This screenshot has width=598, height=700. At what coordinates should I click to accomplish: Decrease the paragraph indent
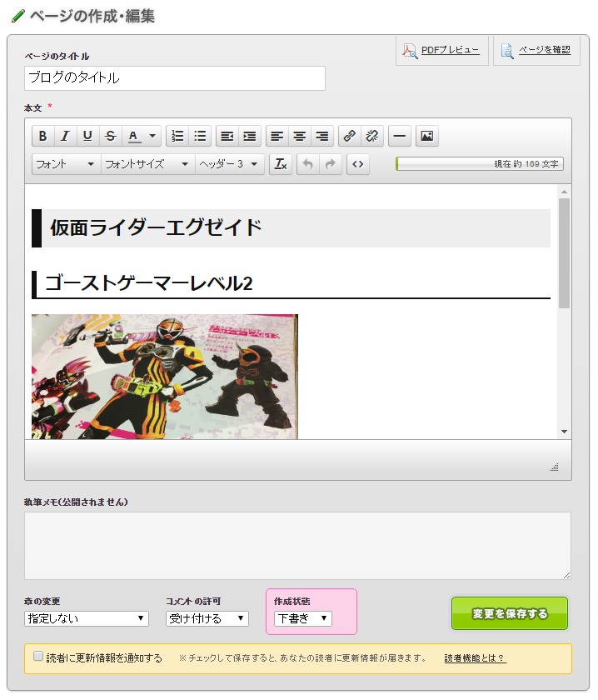coord(227,136)
